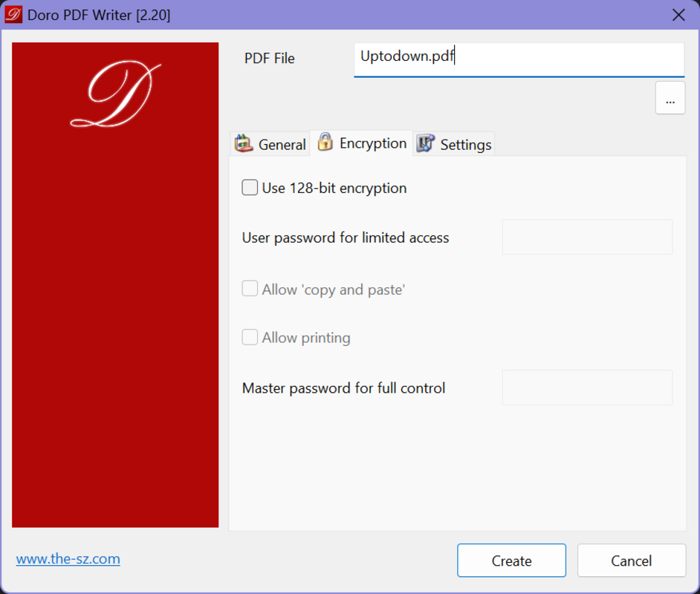700x594 pixels.
Task: Close the Doro PDF Writer window
Action: pyautogui.click(x=678, y=15)
